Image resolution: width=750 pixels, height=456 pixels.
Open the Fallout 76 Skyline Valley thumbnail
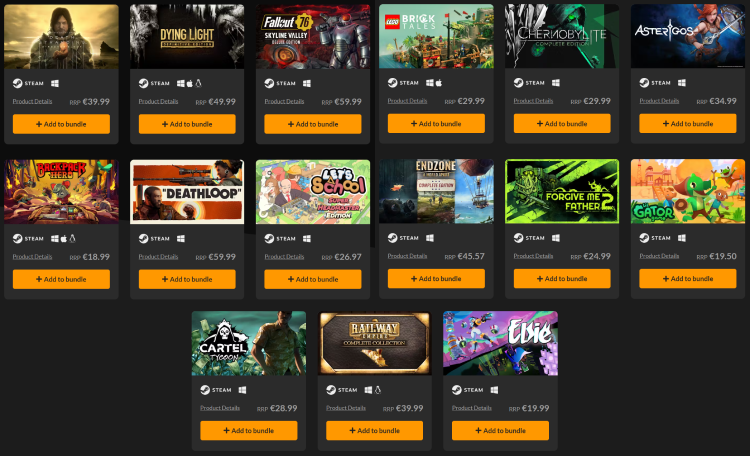pos(313,36)
